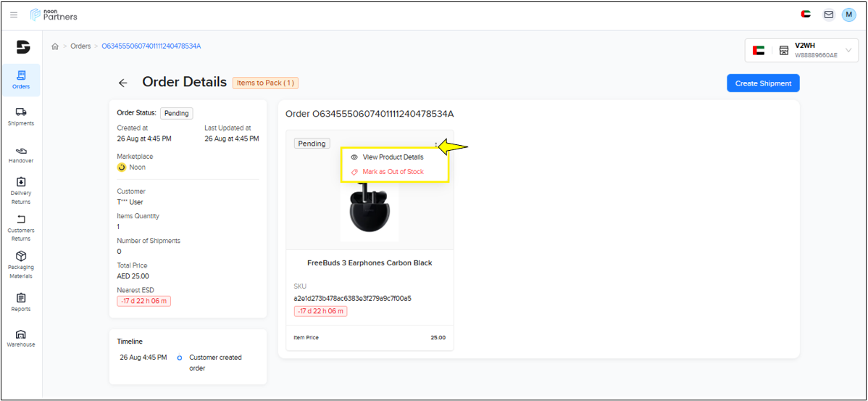Open the hamburger menu icon
Viewport: 868px width, 401px height.
click(14, 15)
